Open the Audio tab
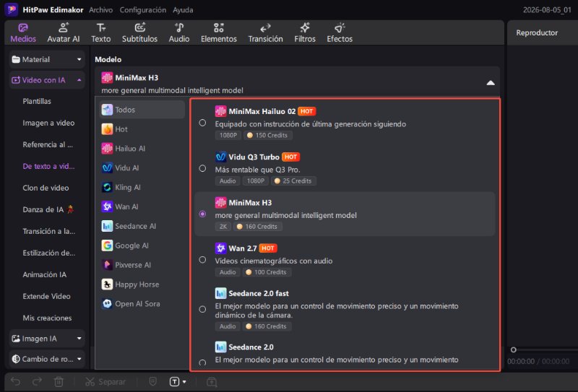Screen dimensions: 578x392 point(179,32)
